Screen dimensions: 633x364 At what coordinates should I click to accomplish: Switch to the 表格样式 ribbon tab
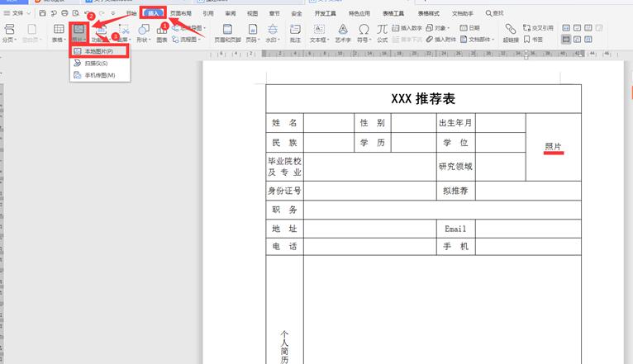pyautogui.click(x=428, y=13)
